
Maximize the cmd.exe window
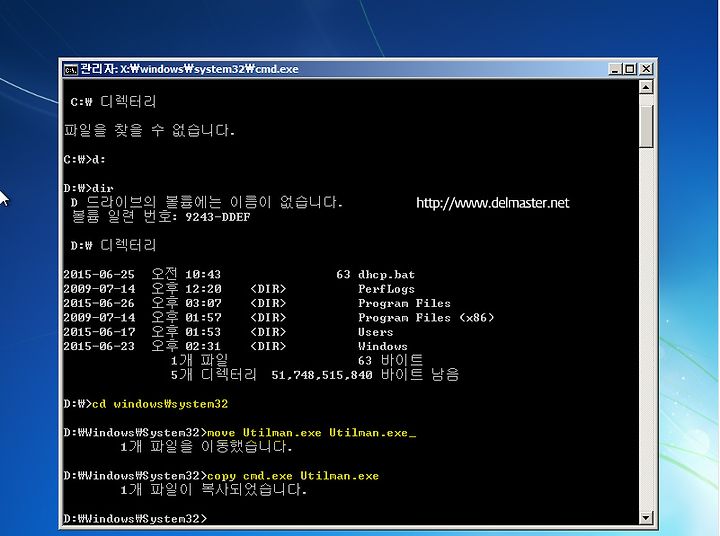coord(630,69)
